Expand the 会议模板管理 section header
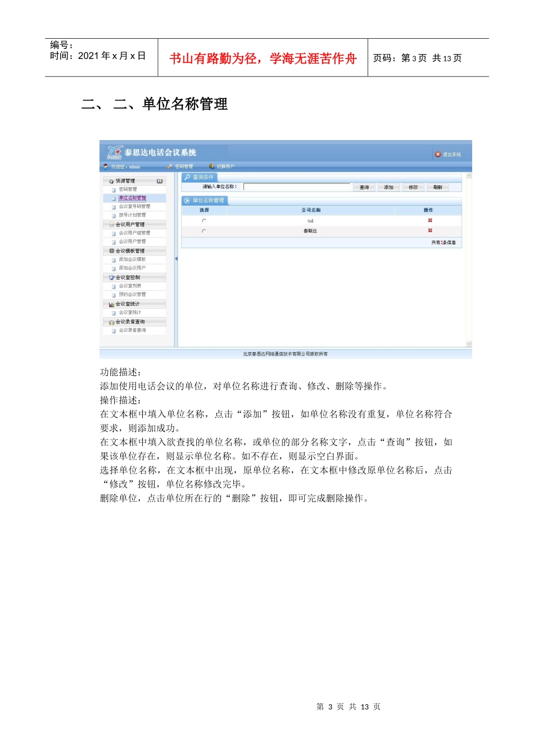The image size is (534, 756). (134, 251)
